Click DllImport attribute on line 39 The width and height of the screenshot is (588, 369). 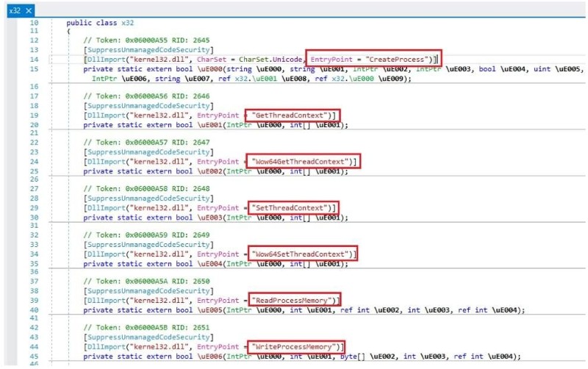[x=106, y=301]
